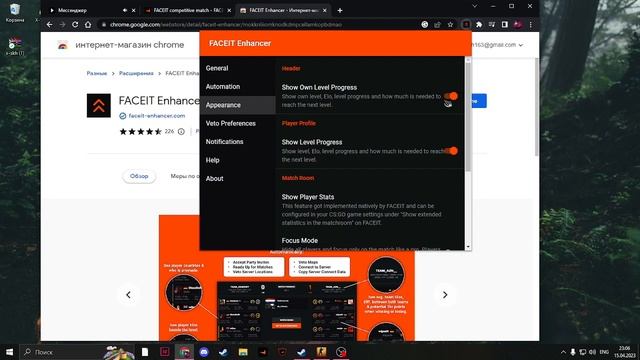Open the browser home page
Viewport: 640px width, 360px height.
[88, 24]
